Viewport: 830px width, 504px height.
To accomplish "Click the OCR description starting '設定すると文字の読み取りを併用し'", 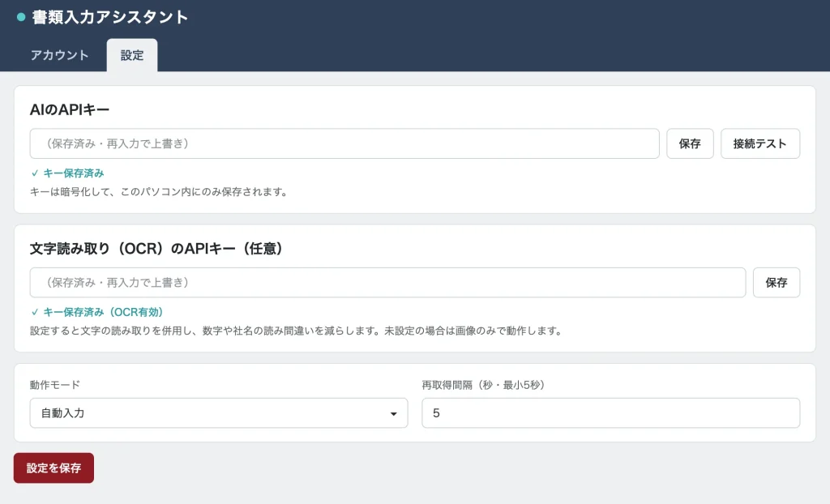I will [296, 331].
